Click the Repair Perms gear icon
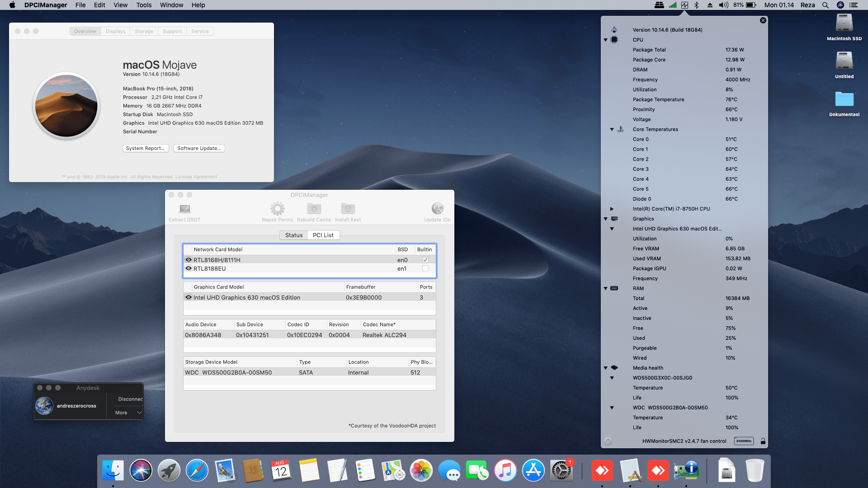 (277, 209)
